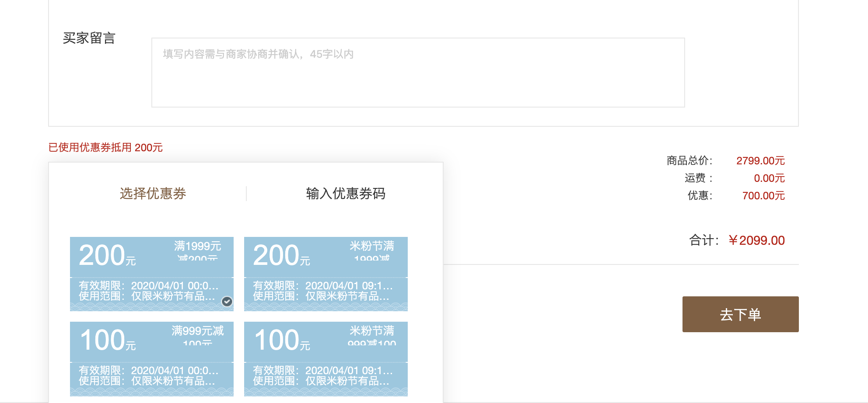Click the buyer message text field
868x403 pixels.
pyautogui.click(x=418, y=73)
